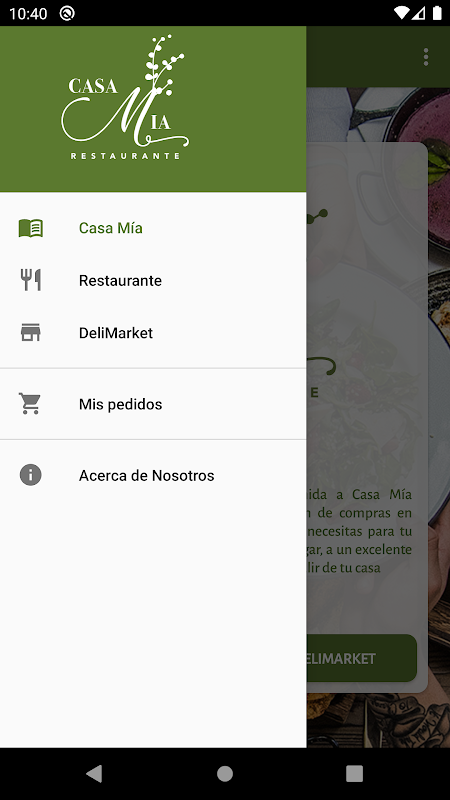Open Restaurante from the drawer

click(x=153, y=281)
